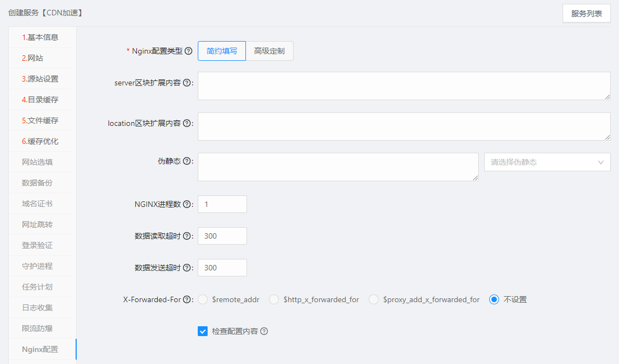
Task: Click help icon beside server区块扩展内容
Action: coord(187,83)
